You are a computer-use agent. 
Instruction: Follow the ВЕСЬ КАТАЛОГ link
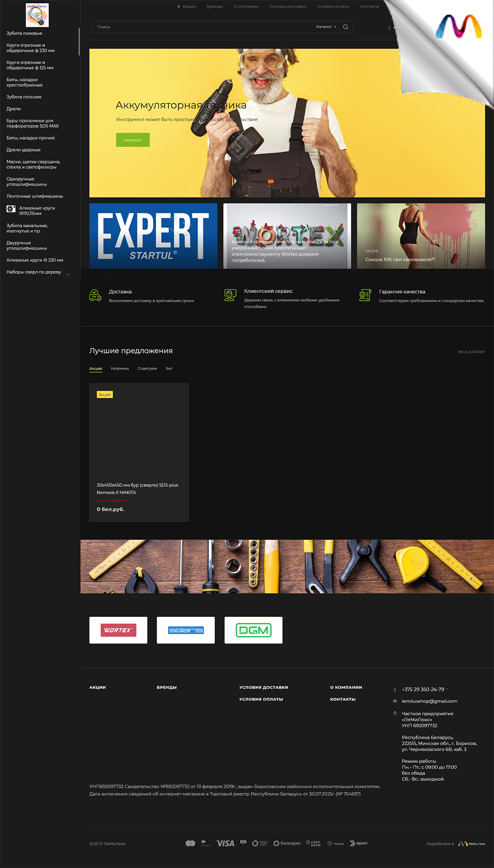[471, 352]
